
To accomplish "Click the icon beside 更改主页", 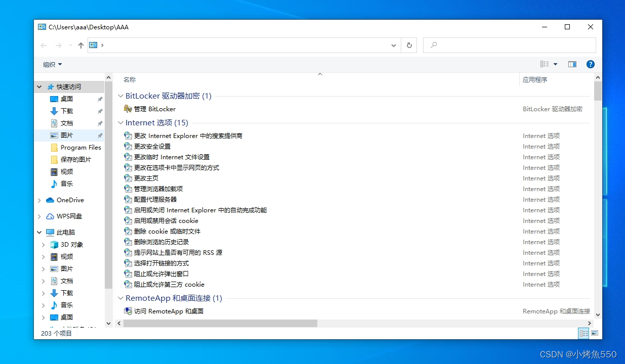I will click(128, 178).
